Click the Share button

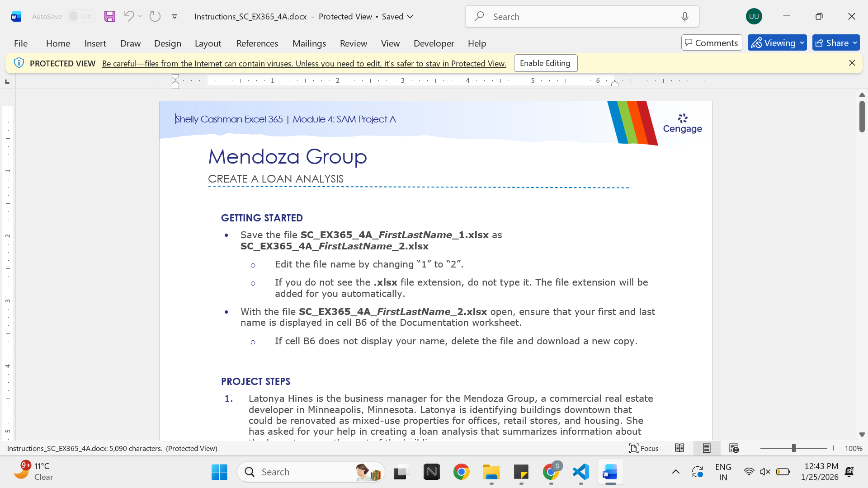pyautogui.click(x=836, y=43)
